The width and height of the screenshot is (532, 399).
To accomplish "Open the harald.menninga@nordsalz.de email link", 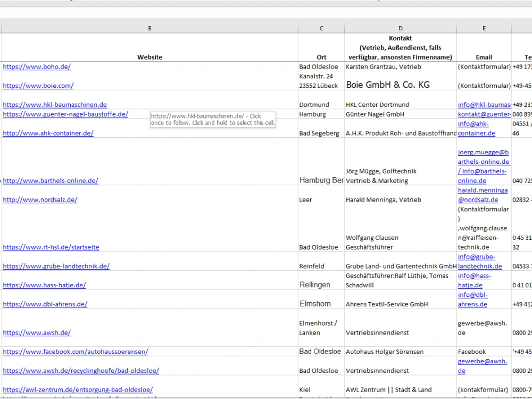I will pyautogui.click(x=483, y=195).
